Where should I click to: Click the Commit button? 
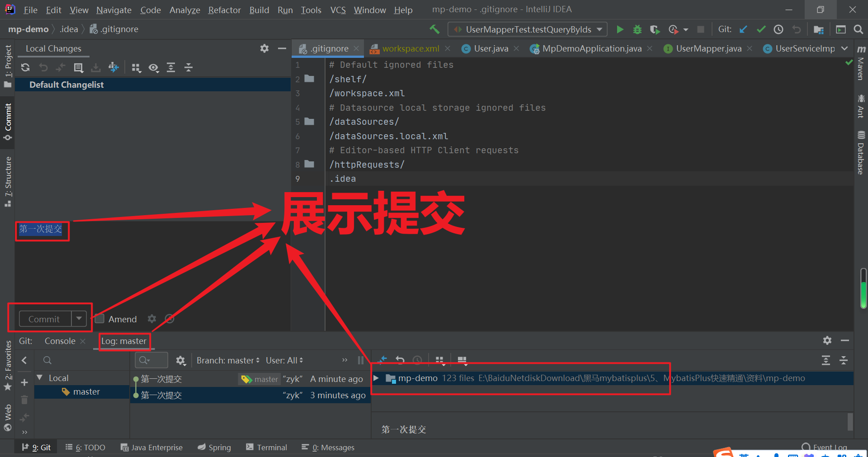click(x=44, y=319)
